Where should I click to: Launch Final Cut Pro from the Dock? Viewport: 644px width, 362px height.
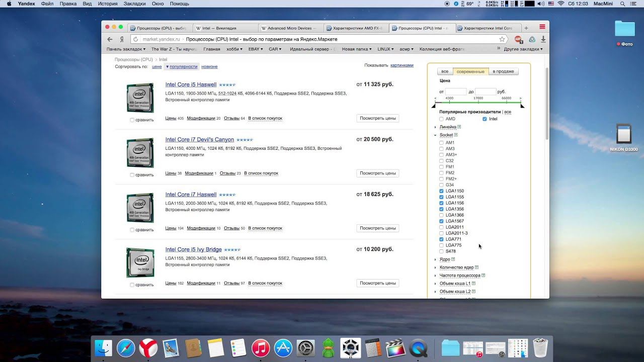[395, 348]
